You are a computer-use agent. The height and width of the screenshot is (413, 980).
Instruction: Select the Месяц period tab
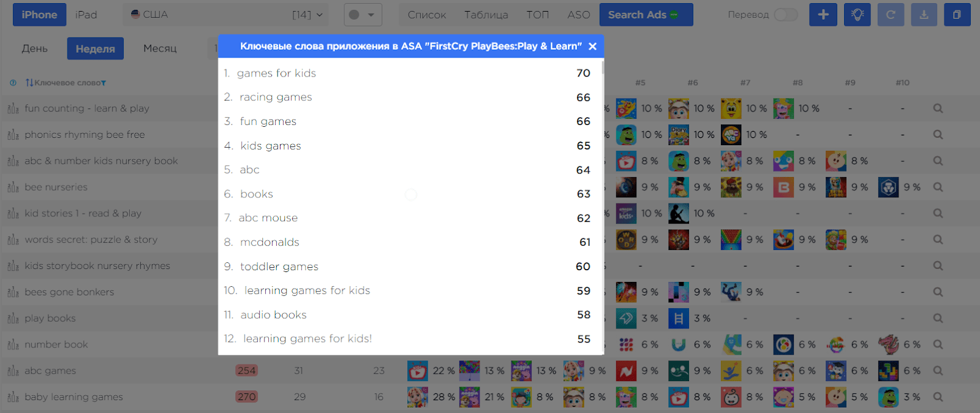click(x=160, y=48)
